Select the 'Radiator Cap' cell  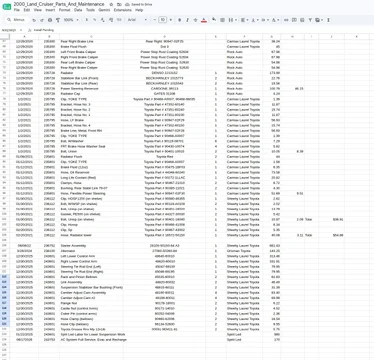(x=91, y=94)
